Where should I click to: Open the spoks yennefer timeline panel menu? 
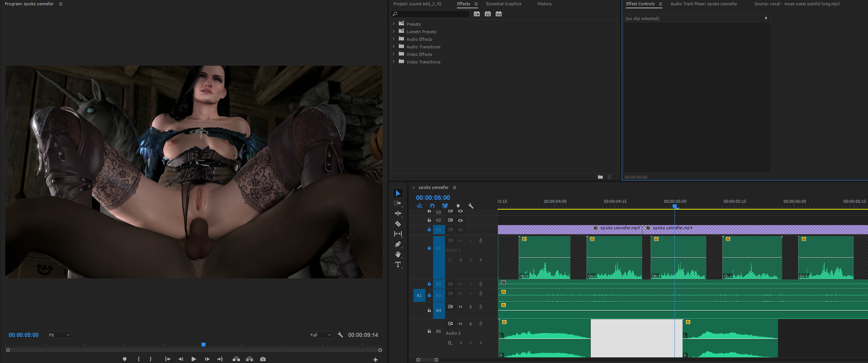point(455,187)
